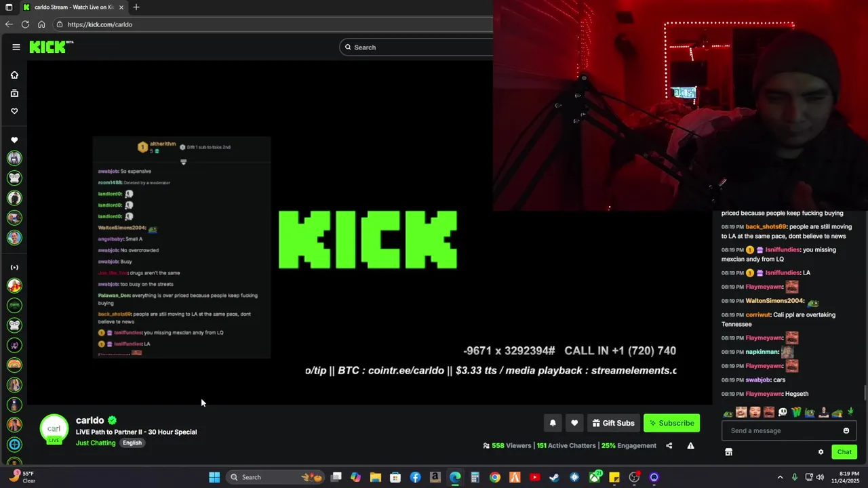Open the Windows Start menu
Screen dimensions: 868x488
coord(214,477)
